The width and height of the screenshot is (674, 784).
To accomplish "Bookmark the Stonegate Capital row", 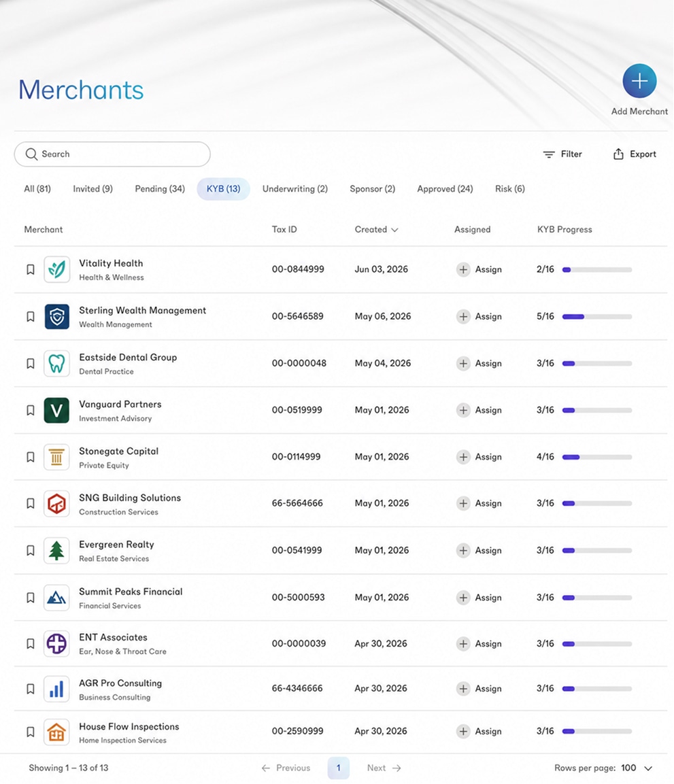I will [31, 457].
